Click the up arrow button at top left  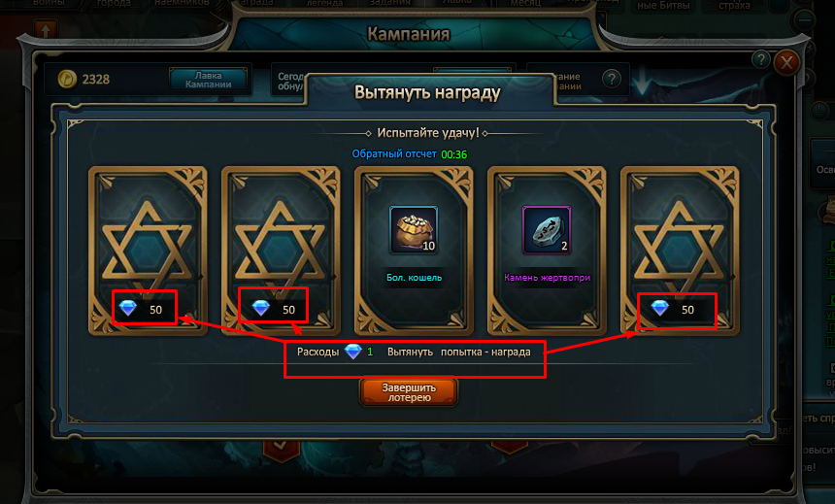pyautogui.click(x=46, y=30)
